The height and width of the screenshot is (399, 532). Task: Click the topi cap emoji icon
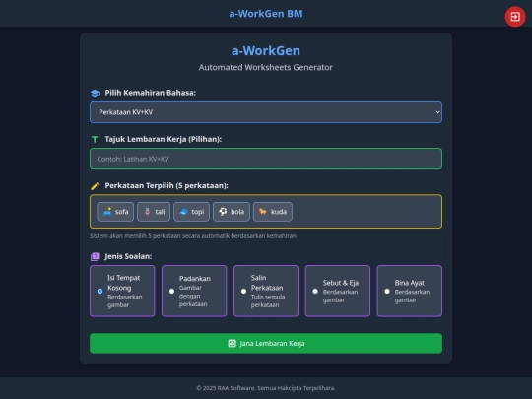(x=184, y=212)
